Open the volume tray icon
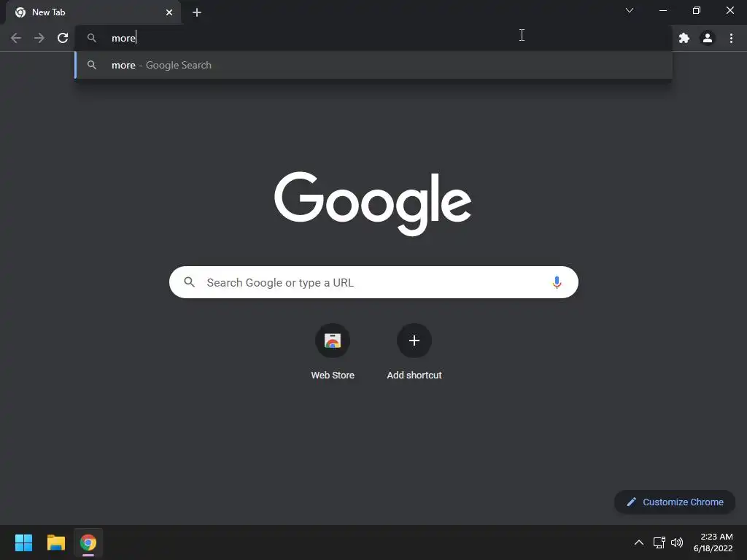Image resolution: width=747 pixels, height=560 pixels. coord(676,542)
